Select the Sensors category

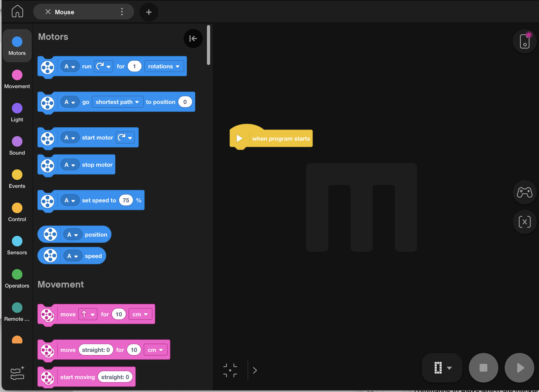pyautogui.click(x=17, y=245)
